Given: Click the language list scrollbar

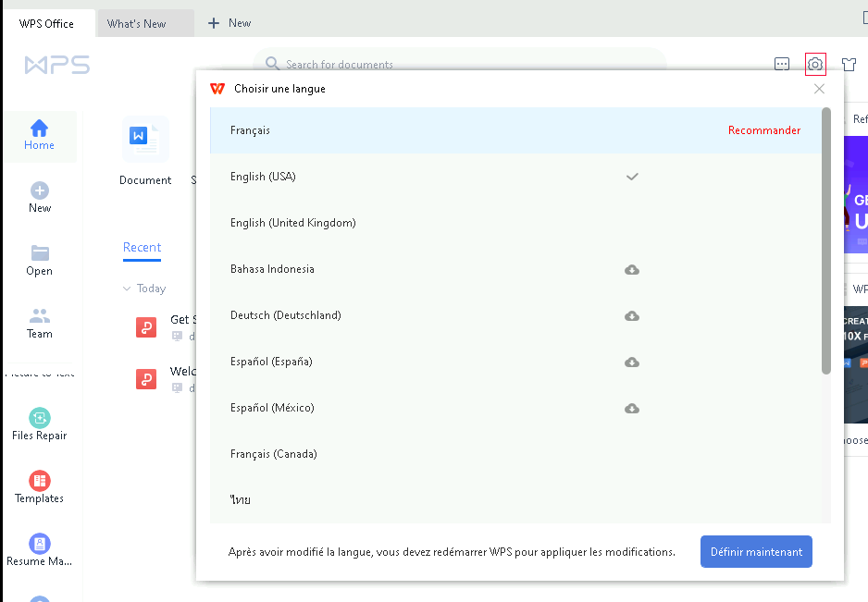Looking at the screenshot, I should (825, 240).
